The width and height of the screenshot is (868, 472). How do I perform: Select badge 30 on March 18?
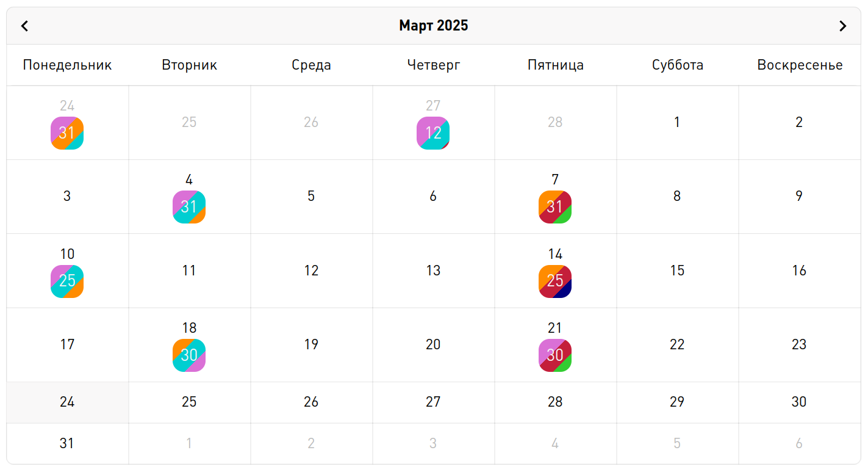tap(189, 355)
